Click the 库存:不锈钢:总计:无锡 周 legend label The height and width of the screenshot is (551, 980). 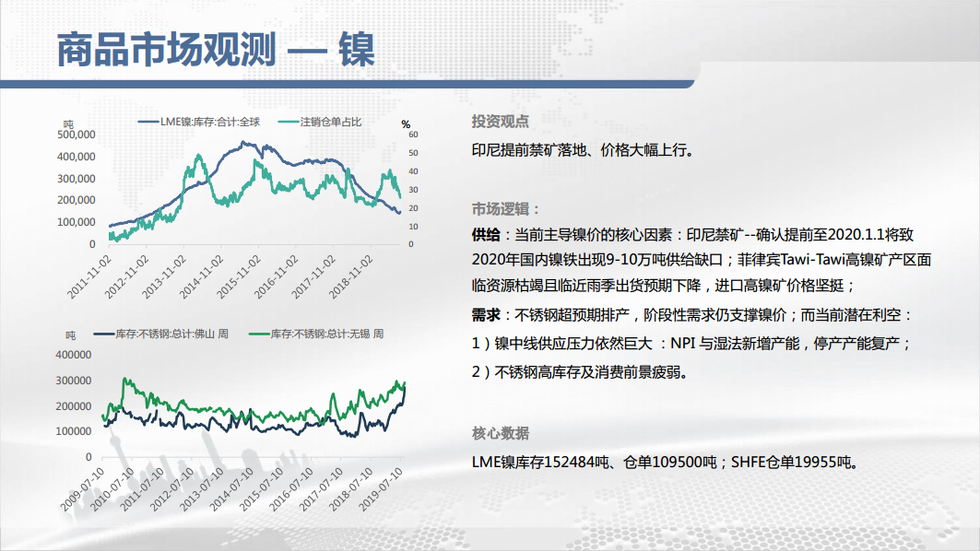pyautogui.click(x=326, y=333)
